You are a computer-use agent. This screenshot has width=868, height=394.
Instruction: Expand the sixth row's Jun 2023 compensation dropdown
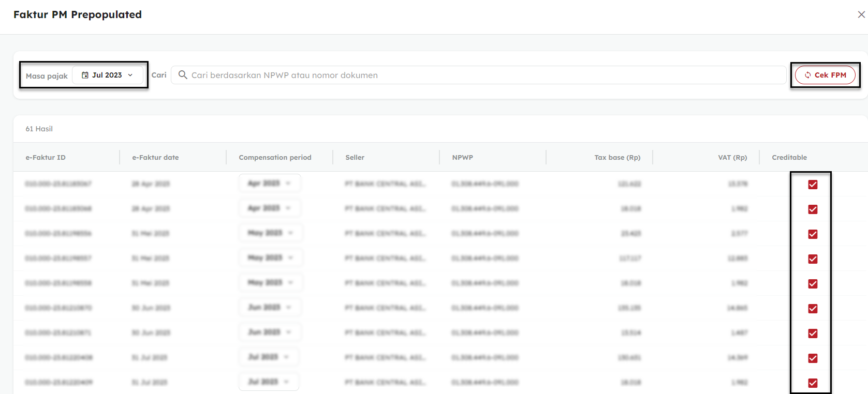[x=270, y=308]
